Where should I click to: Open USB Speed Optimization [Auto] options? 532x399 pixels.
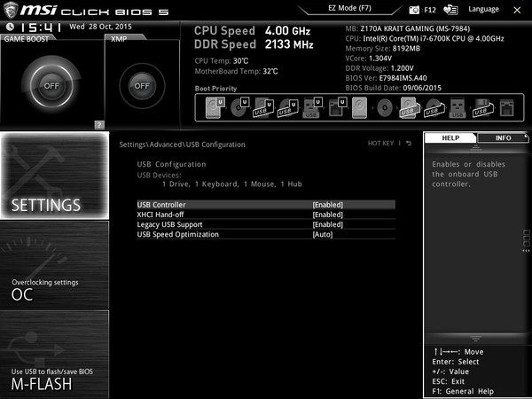(323, 234)
